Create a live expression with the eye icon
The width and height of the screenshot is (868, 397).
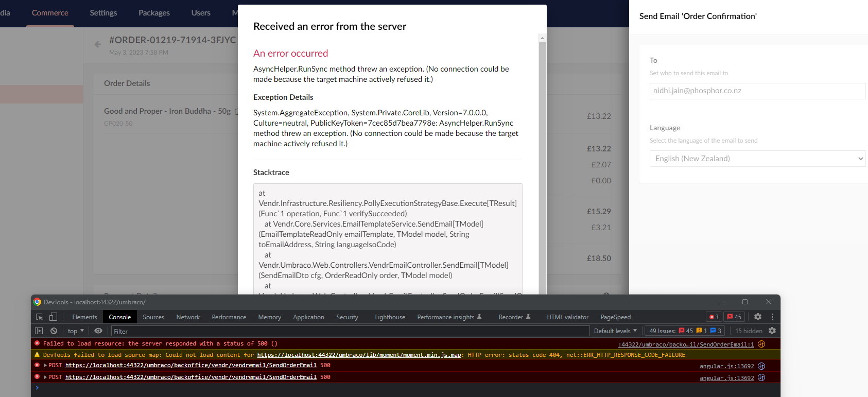[x=98, y=331]
